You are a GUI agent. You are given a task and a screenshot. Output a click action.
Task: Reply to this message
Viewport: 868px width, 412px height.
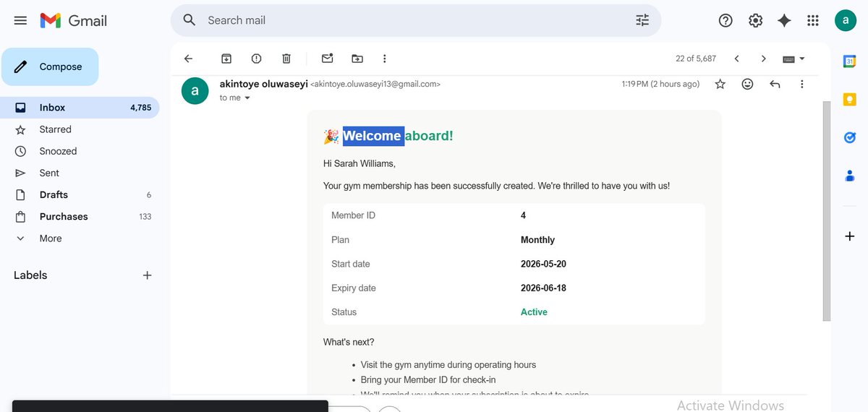[x=775, y=85]
